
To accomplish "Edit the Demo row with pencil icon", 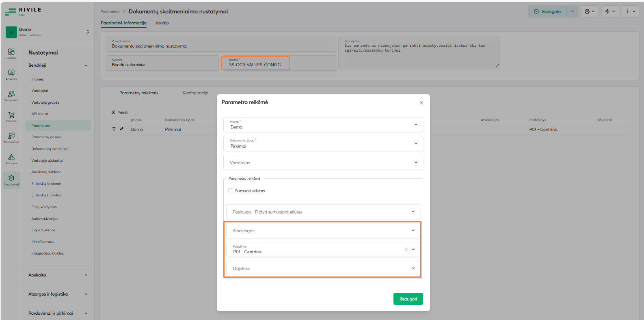I will (121, 129).
